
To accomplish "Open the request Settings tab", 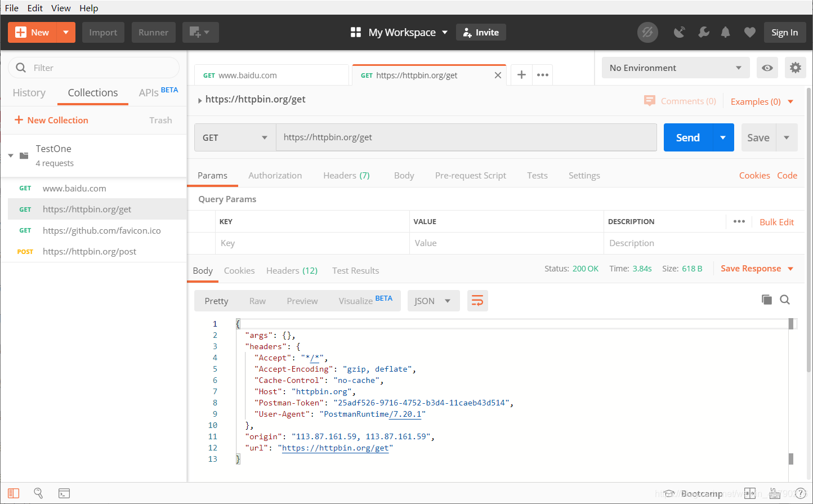I will click(584, 176).
